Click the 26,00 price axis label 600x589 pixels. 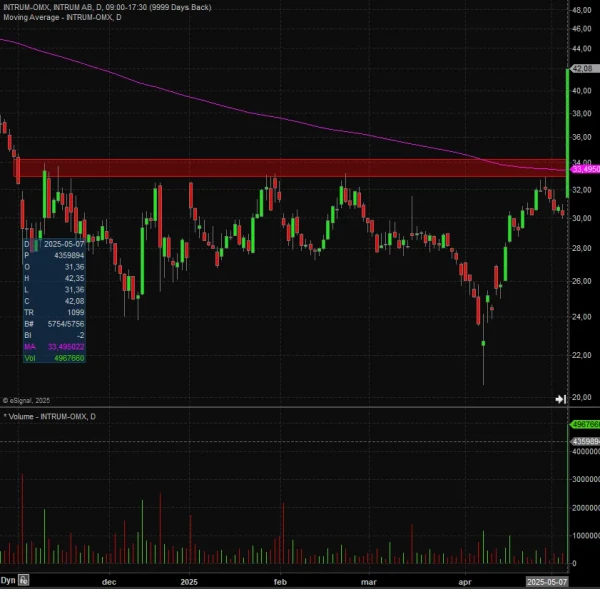(582, 281)
